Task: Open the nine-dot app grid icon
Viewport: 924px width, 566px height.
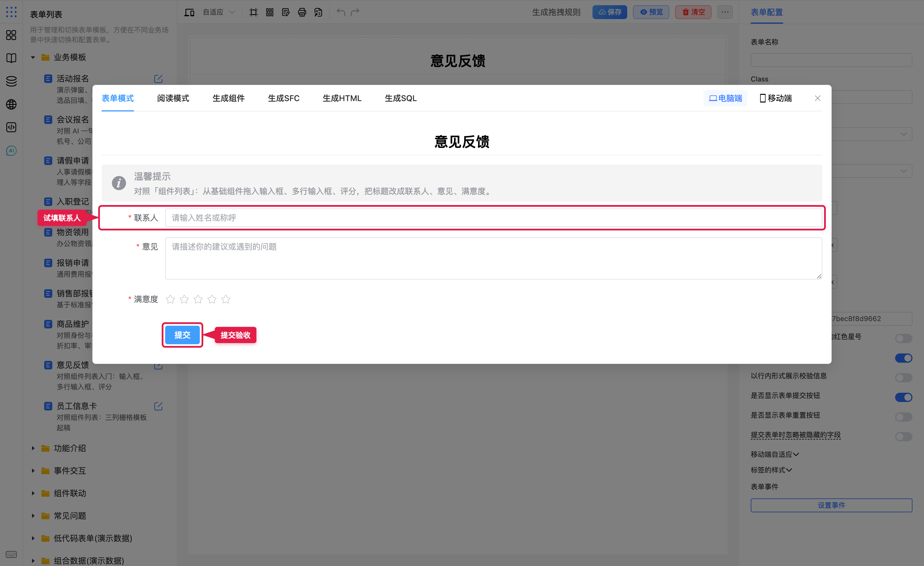Action: (11, 12)
